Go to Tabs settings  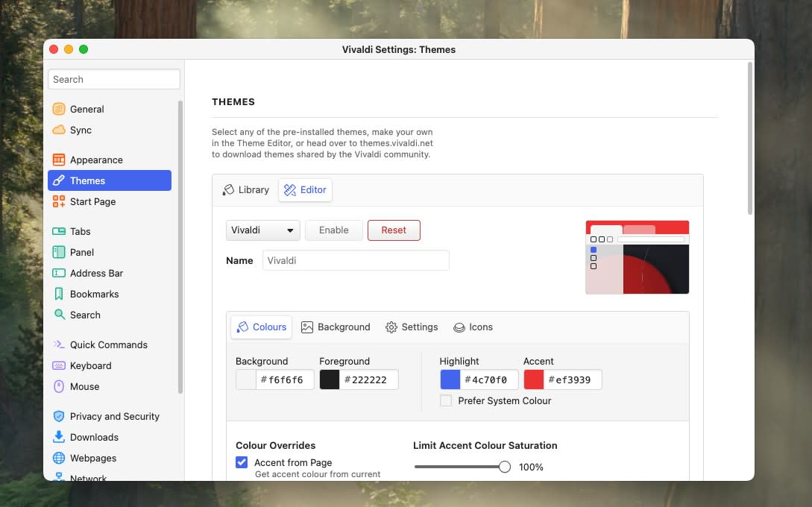click(110, 231)
